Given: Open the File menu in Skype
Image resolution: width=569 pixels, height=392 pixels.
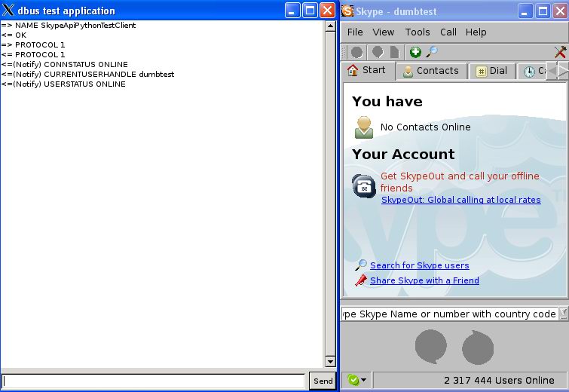Looking at the screenshot, I should pos(355,32).
